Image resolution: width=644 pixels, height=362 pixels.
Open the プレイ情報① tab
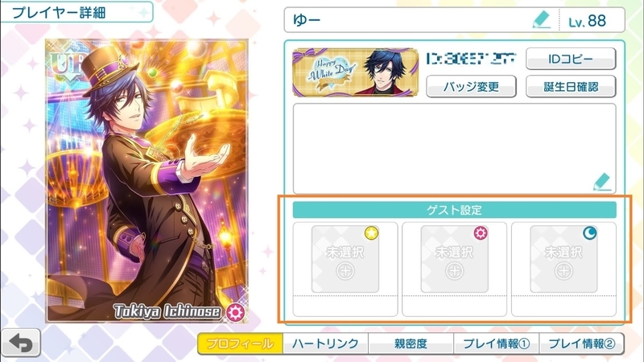tap(496, 343)
